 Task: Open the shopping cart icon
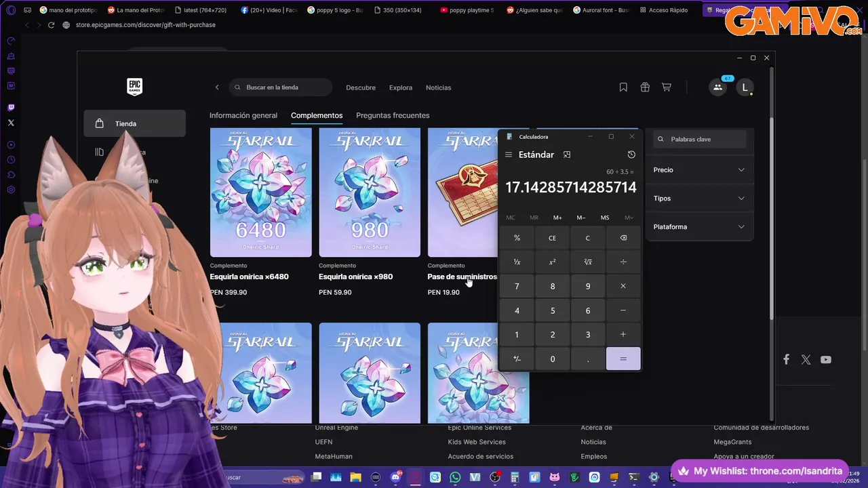667,87
